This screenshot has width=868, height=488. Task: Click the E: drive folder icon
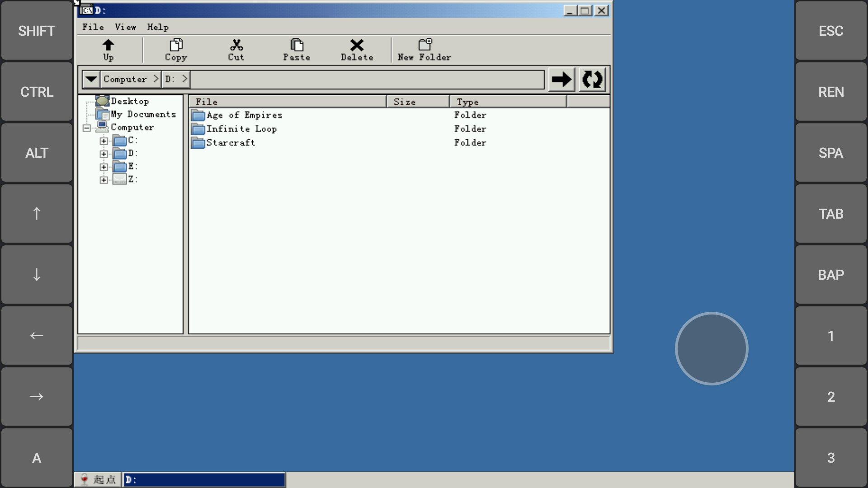[119, 167]
